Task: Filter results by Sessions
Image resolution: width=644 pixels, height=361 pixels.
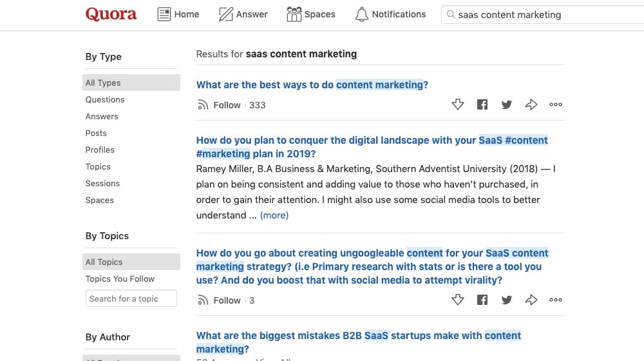Action: 102,183
